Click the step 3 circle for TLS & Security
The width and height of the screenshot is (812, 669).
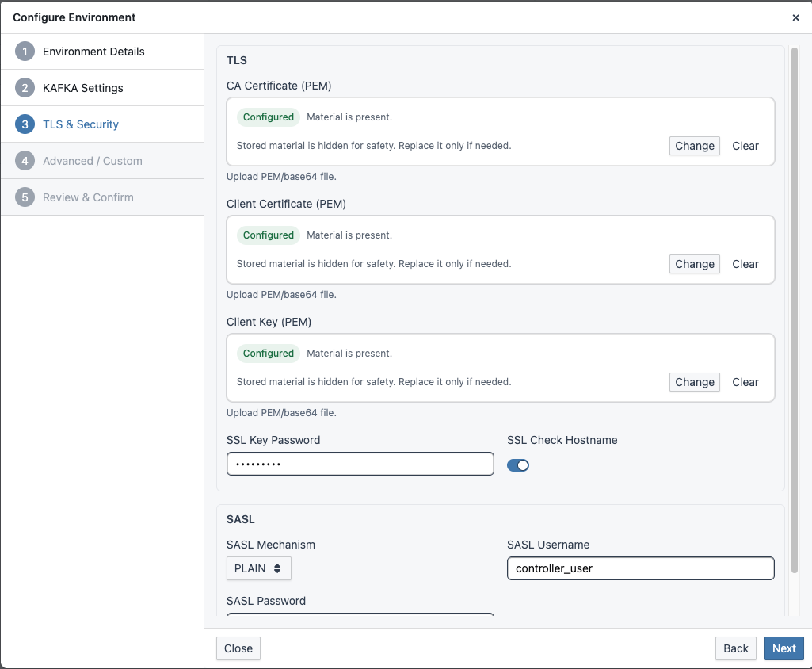(25, 124)
